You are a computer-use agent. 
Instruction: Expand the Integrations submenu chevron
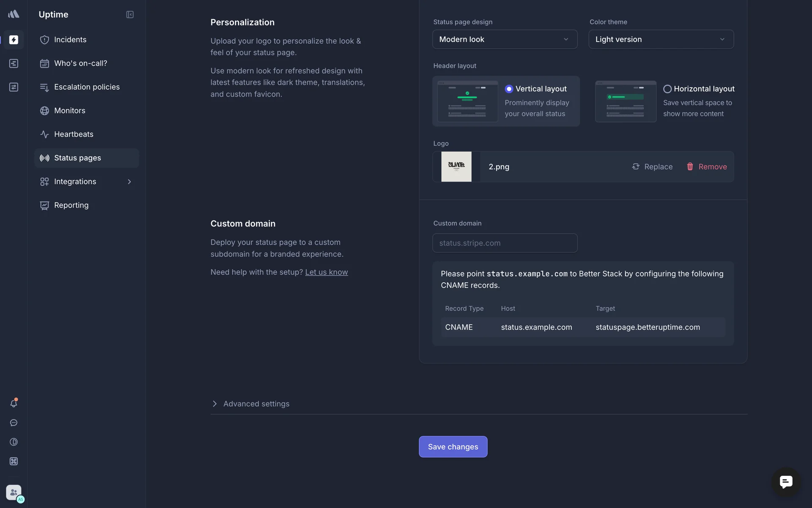pos(129,182)
